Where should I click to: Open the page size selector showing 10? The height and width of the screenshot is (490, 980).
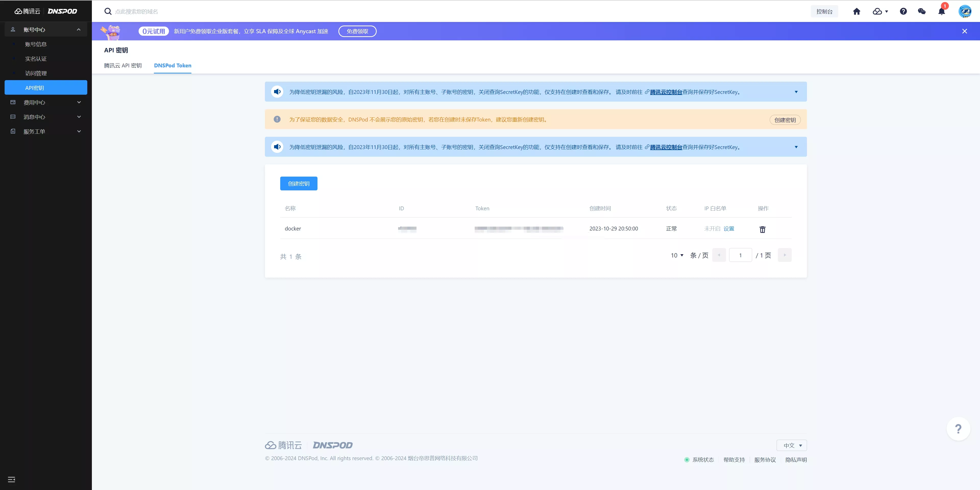click(x=677, y=255)
